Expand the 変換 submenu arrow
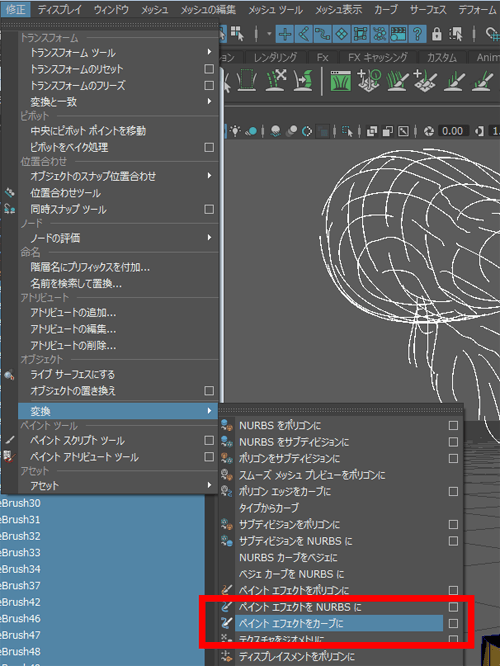The height and width of the screenshot is (666, 500). (x=209, y=411)
